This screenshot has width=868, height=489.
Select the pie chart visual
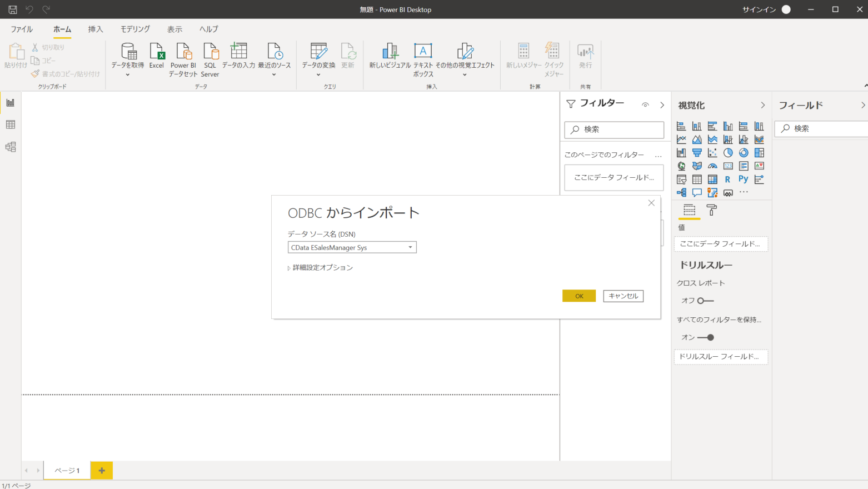point(728,153)
